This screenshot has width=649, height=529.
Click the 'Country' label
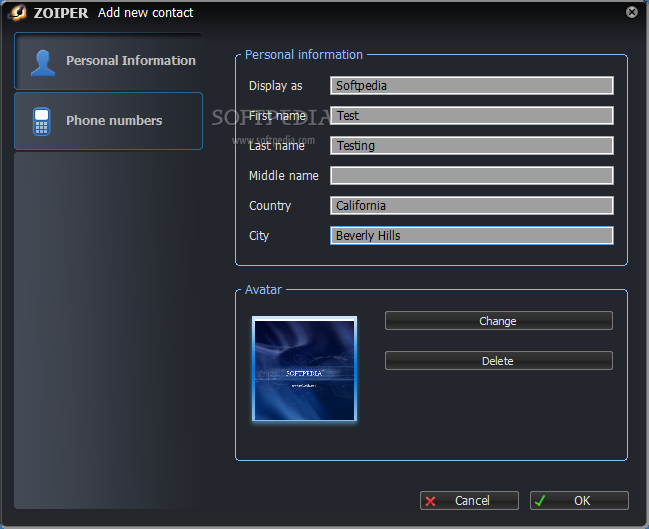click(x=270, y=206)
